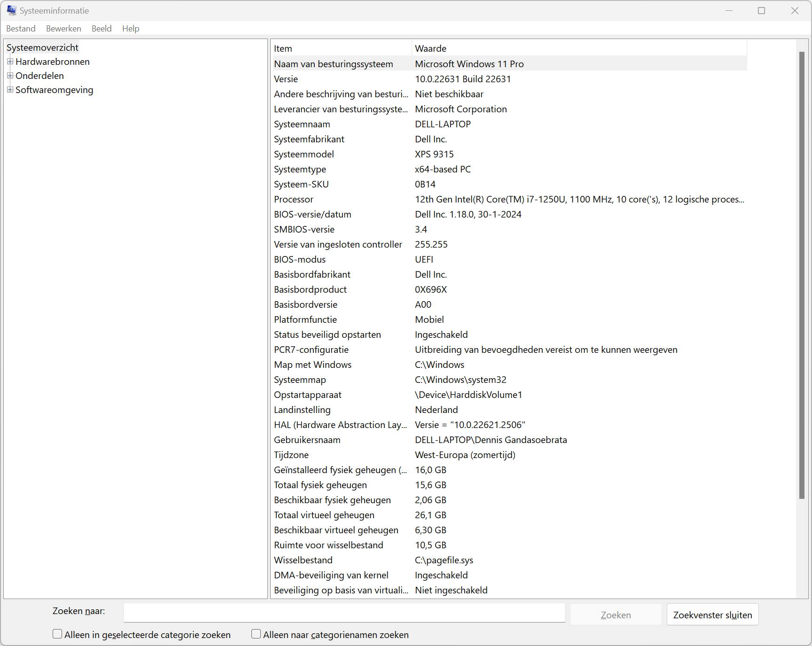Expand the Onderdelen tree node
The width and height of the screenshot is (812, 646).
10,76
